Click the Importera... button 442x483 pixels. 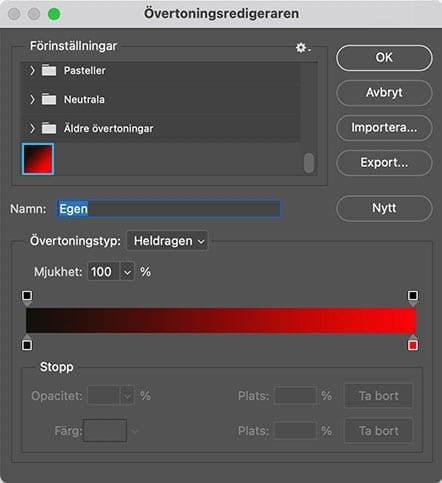tap(384, 128)
